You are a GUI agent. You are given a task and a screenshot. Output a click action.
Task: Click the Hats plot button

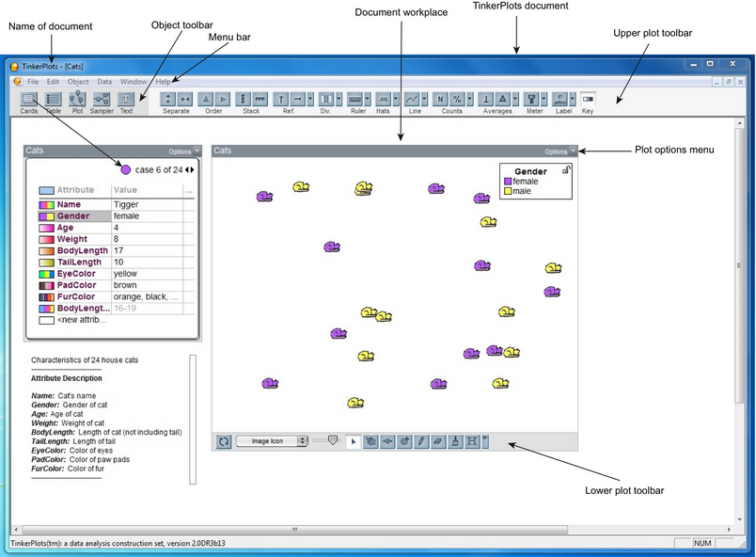point(383,100)
